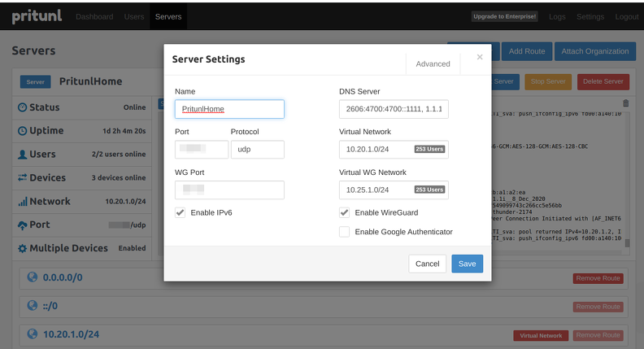Enable Google Authenticator checkbox
Screen dimensions: 644x349
pos(344,232)
